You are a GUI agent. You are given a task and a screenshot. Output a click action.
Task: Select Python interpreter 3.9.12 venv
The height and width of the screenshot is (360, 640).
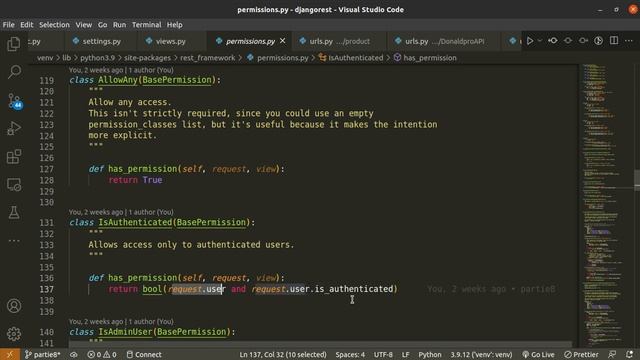(x=481, y=354)
